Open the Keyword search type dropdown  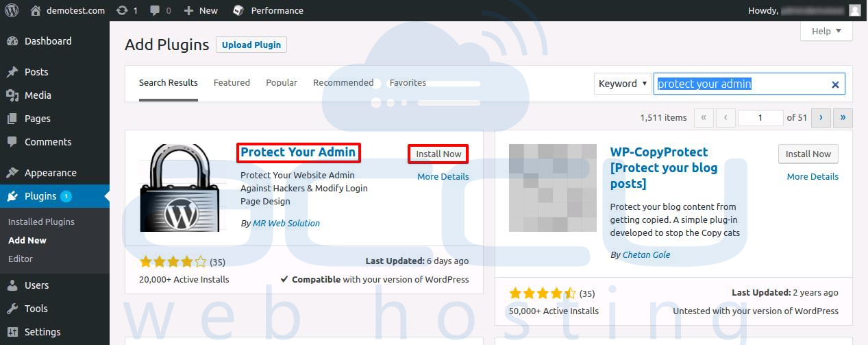point(622,84)
